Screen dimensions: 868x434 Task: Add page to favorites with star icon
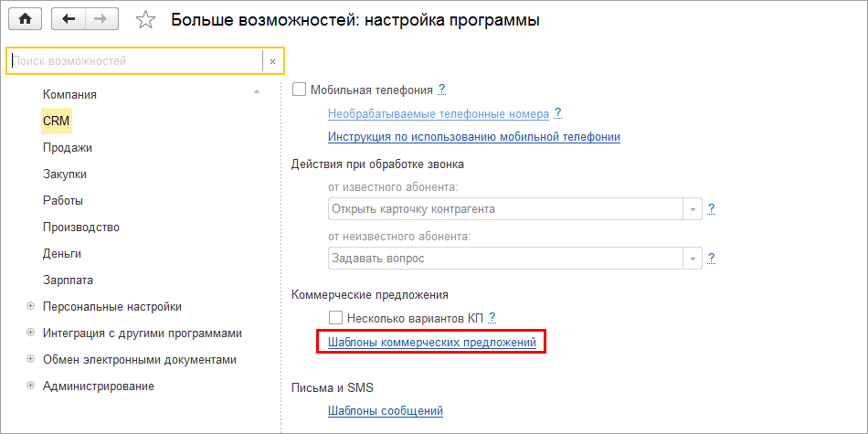(x=144, y=19)
